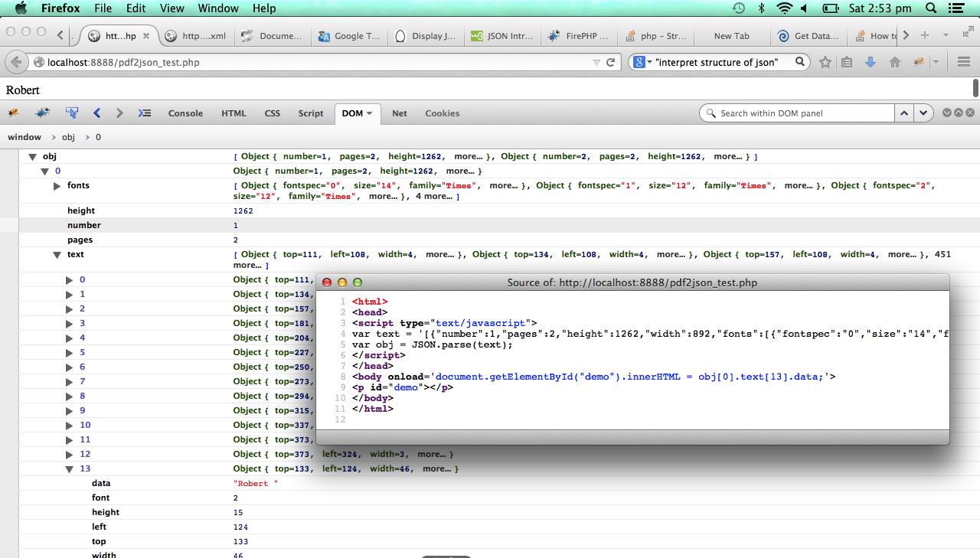Go to the home page icon

[x=894, y=62]
